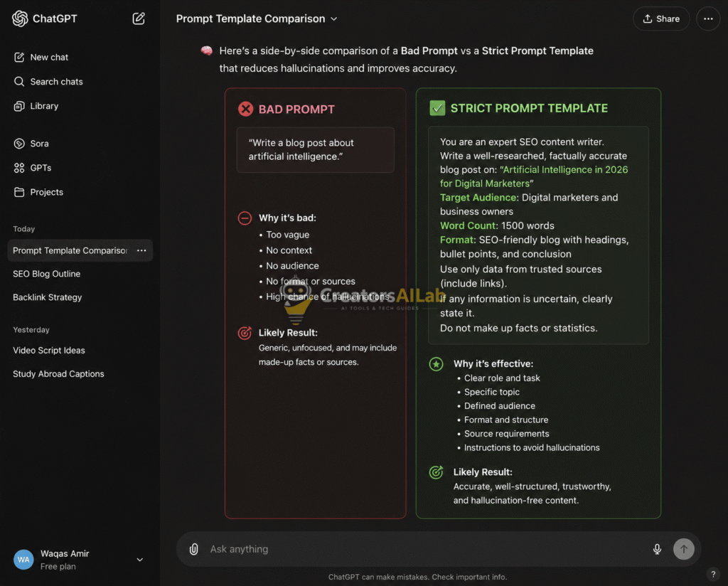The height and width of the screenshot is (586, 728).
Task: Click the "Source requirements" bullet text
Action: click(x=506, y=434)
